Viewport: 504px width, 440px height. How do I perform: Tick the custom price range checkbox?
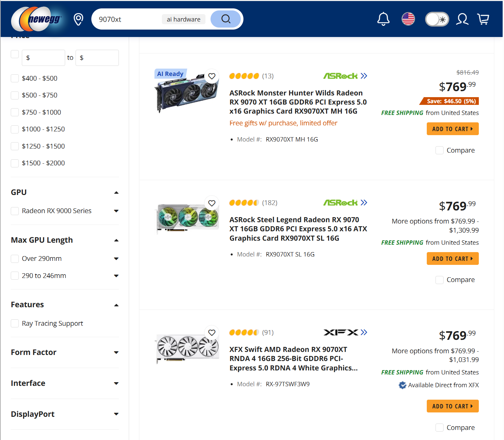click(15, 54)
